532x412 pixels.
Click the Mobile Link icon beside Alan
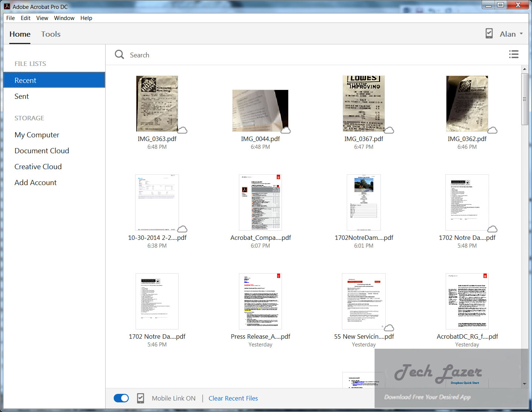pos(489,34)
